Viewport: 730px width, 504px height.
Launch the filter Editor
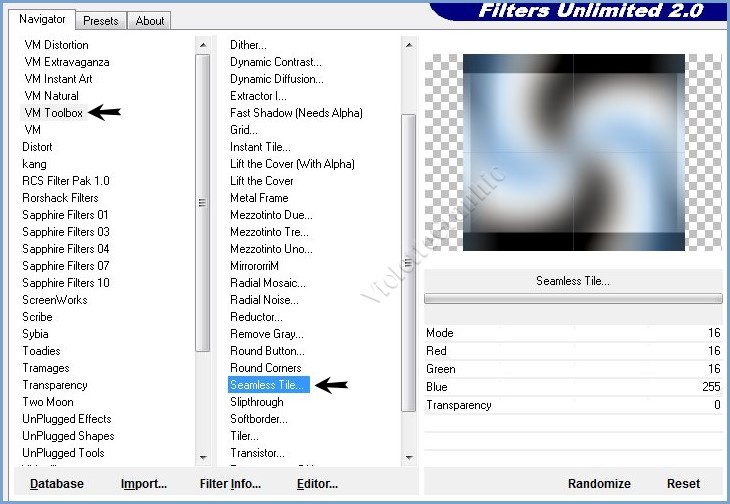coord(317,484)
